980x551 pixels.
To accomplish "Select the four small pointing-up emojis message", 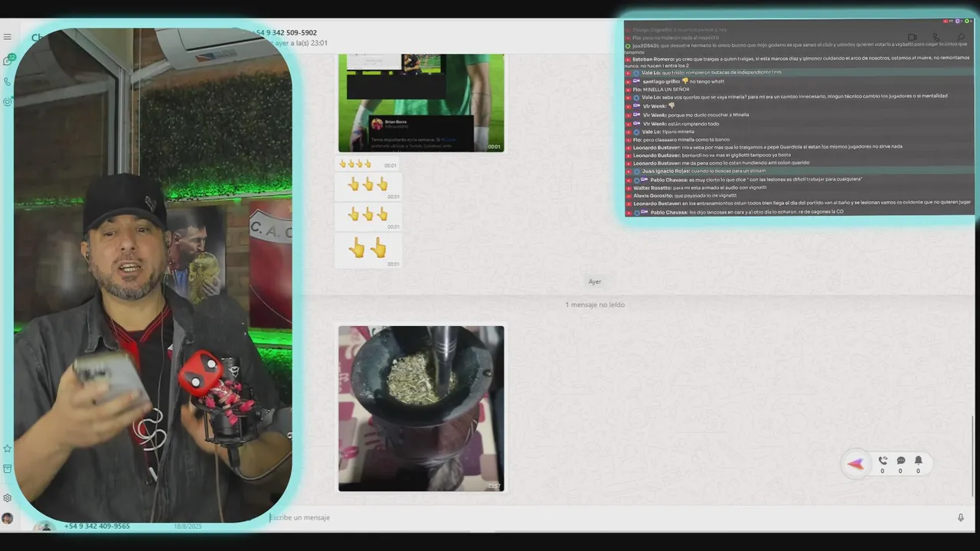I will point(367,164).
